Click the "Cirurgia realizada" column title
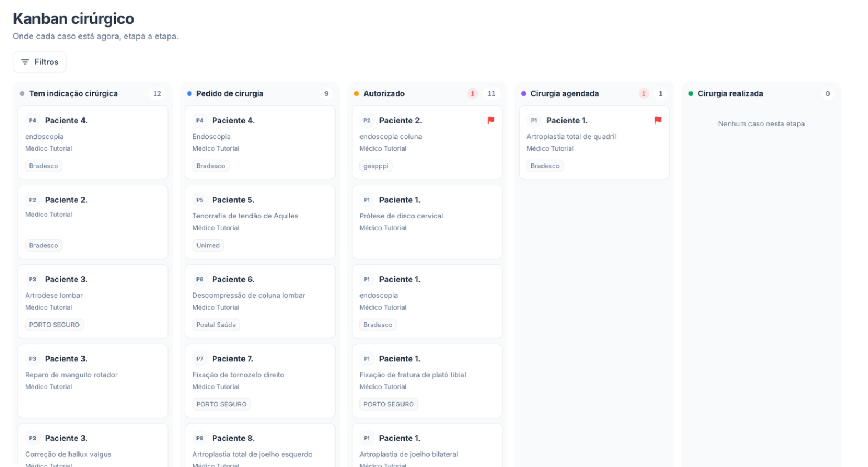Screen dimensions: 868x467 731,93
